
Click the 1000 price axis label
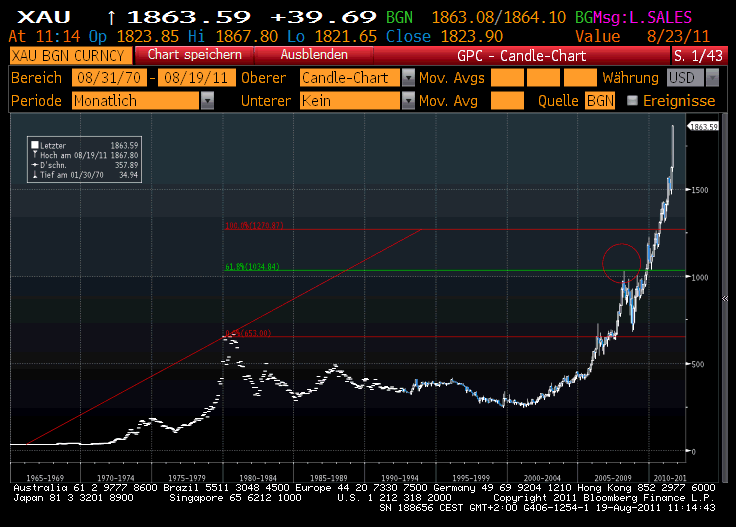pos(699,277)
